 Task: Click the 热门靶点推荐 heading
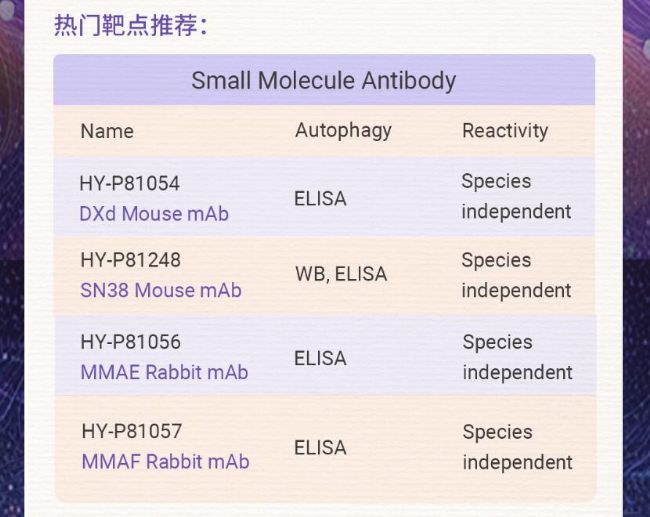[x=131, y=26]
